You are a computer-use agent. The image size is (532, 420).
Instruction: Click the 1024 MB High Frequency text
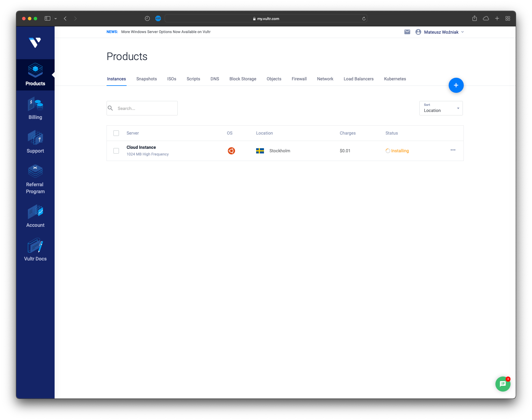(x=148, y=154)
